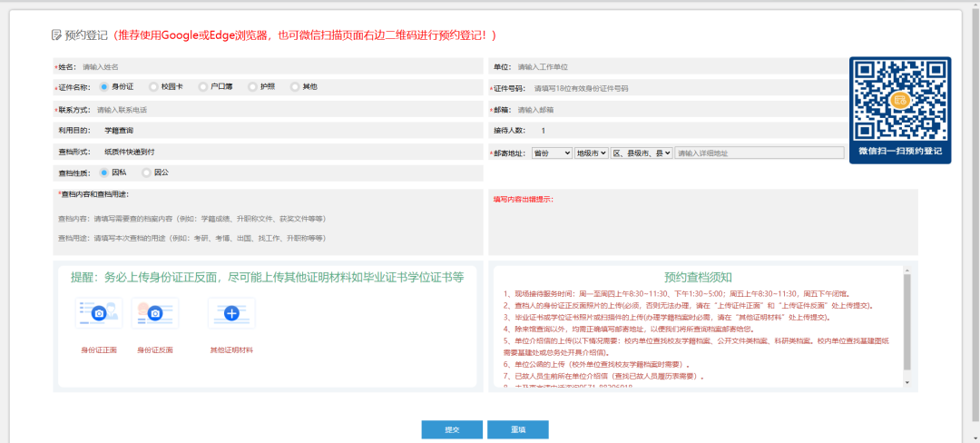Click the green 提醒 upload reminder text
This screenshot has width=980, height=443.
(268, 278)
